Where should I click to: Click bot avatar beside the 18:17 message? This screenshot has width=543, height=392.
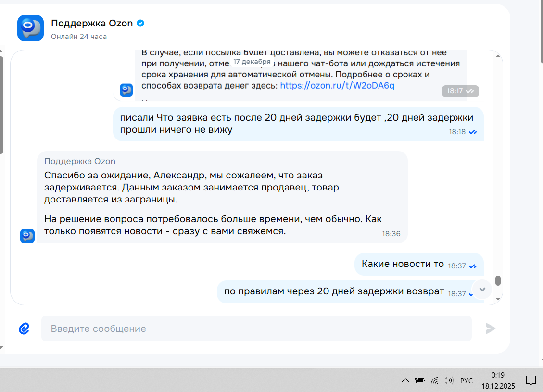point(126,90)
